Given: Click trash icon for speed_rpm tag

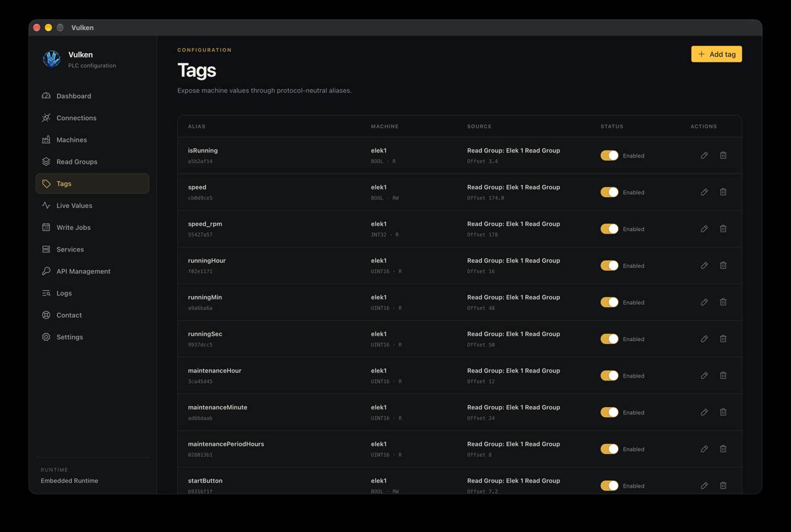Looking at the screenshot, I should (x=723, y=229).
